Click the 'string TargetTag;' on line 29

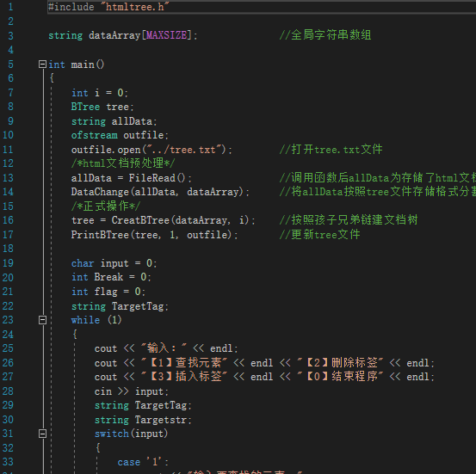point(143,405)
